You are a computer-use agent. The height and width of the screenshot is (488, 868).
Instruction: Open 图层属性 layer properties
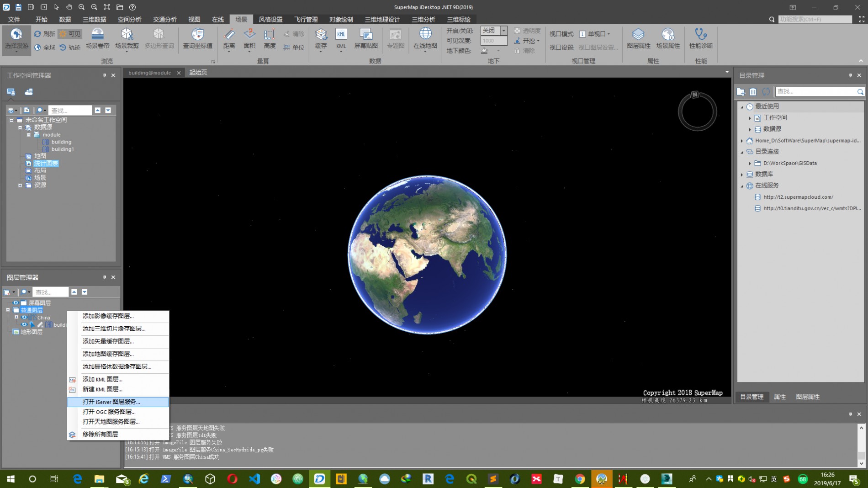click(638, 38)
